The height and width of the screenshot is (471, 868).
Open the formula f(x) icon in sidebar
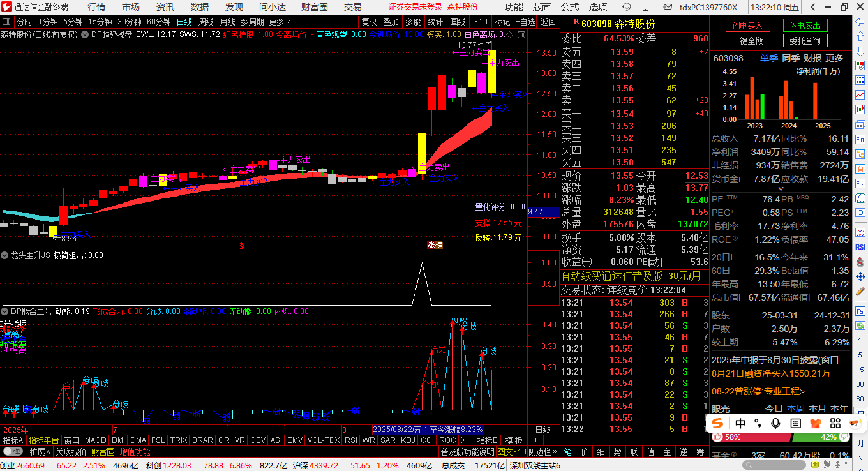(860, 198)
